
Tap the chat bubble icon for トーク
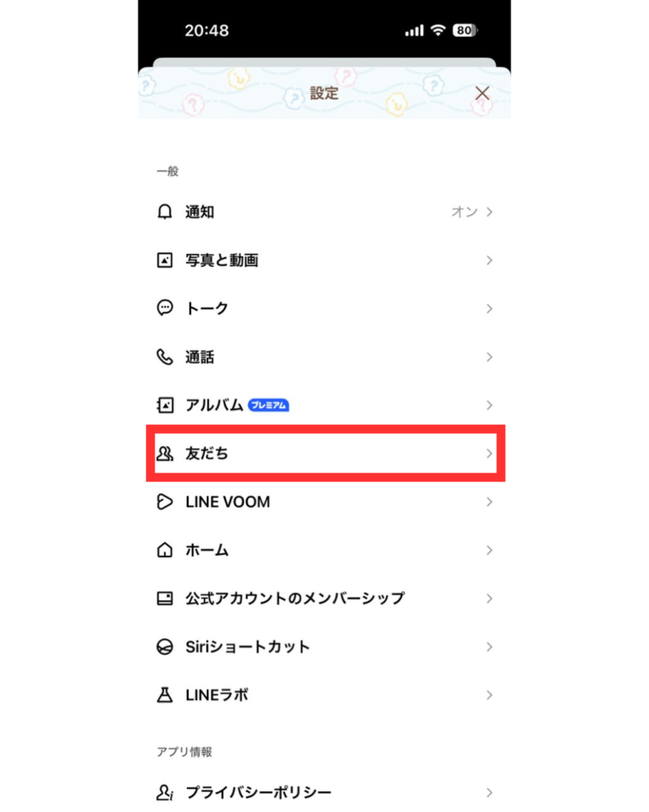pyautogui.click(x=165, y=308)
